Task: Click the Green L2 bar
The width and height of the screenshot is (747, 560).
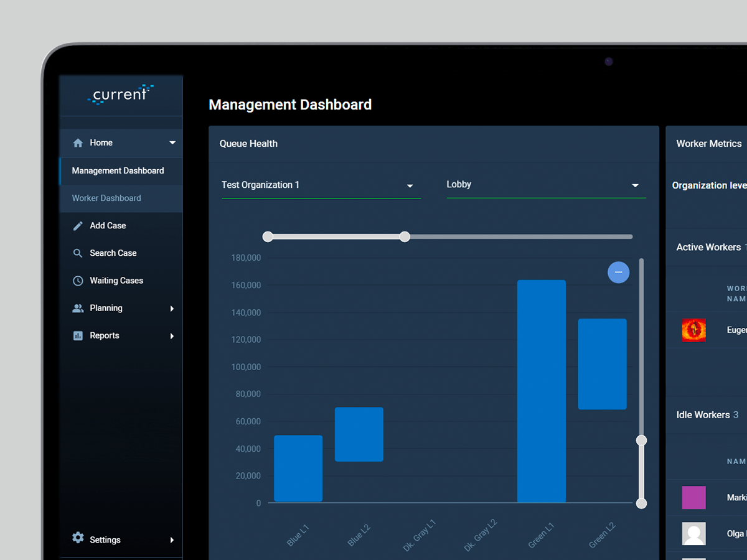Action: 603,364
